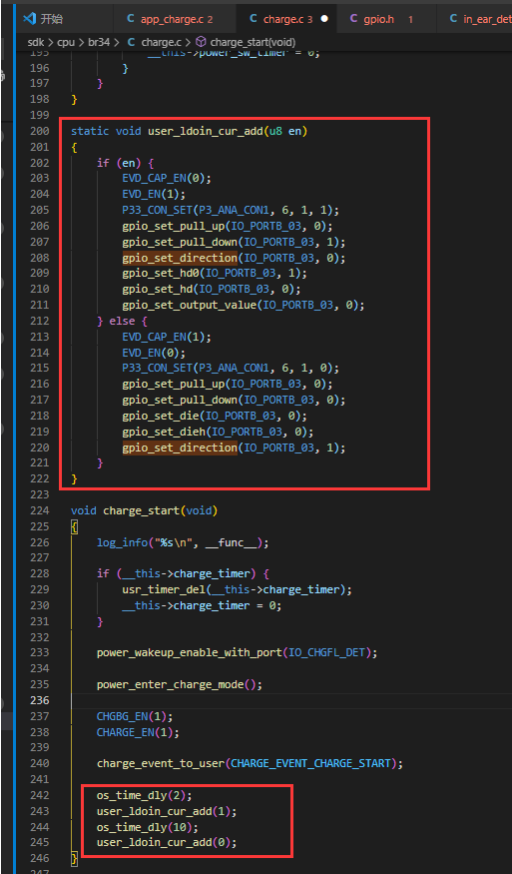Click the os_time_dly(2) call
The image size is (512, 874).
pos(144,795)
